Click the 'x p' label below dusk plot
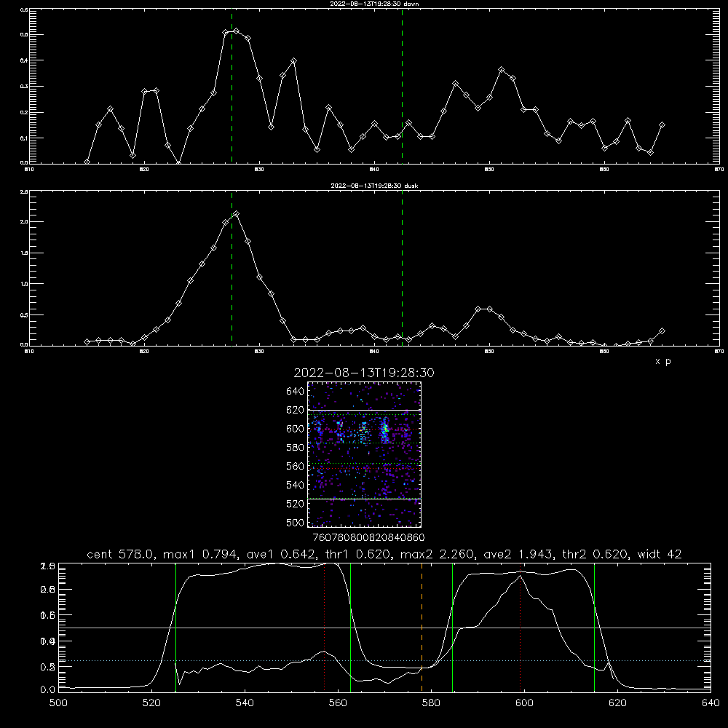 pyautogui.click(x=663, y=361)
